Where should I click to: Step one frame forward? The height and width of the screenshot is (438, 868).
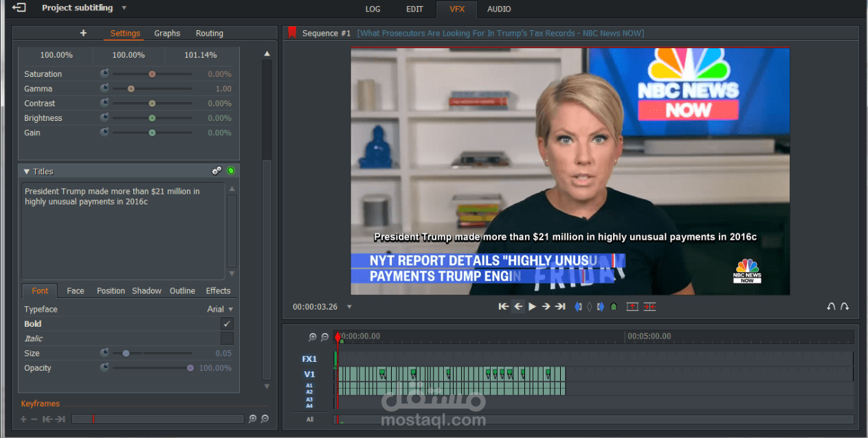[546, 307]
